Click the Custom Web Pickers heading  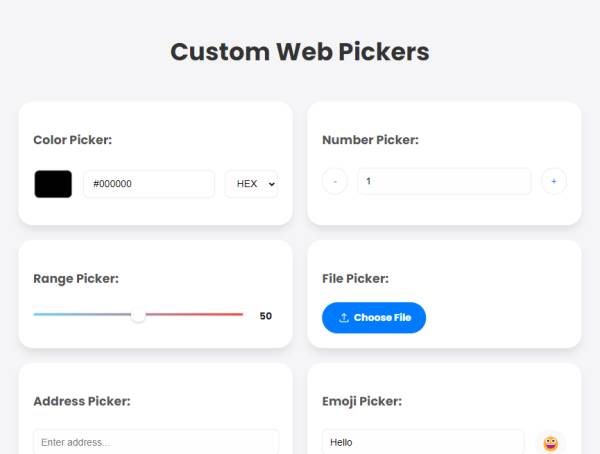tap(300, 52)
